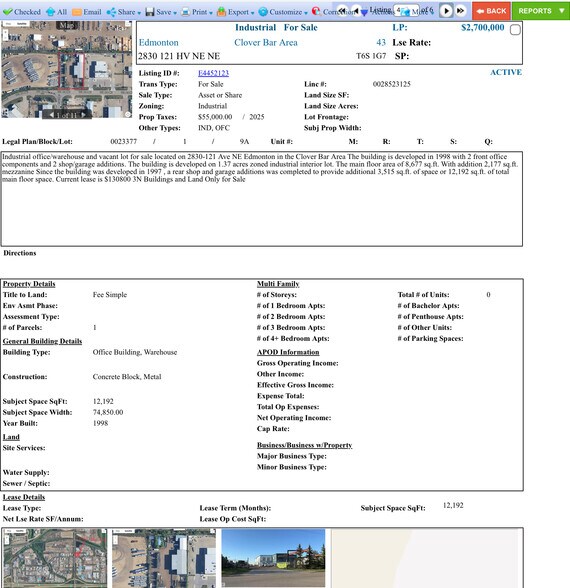
Task: Open the building exterior photo thumbnail
Action: click(x=273, y=558)
